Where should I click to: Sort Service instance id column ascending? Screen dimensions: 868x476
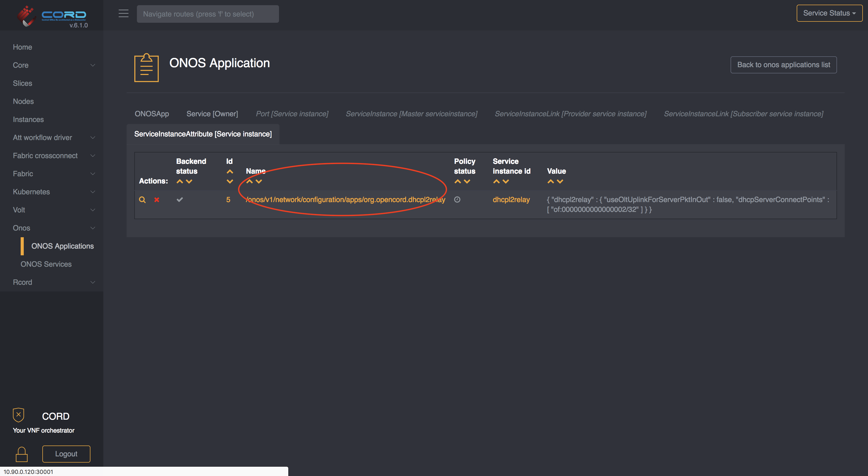click(496, 181)
